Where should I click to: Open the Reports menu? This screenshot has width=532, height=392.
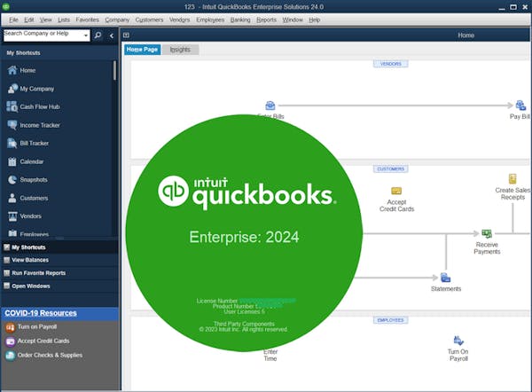click(x=266, y=20)
